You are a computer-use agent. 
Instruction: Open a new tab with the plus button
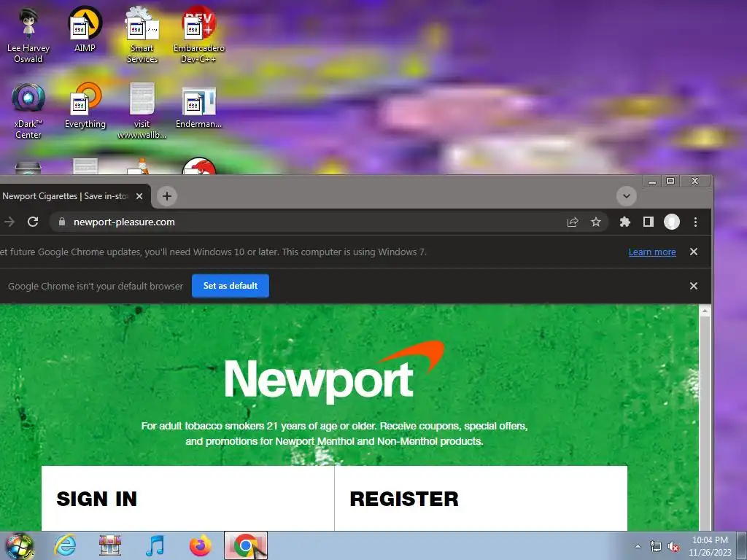(x=167, y=196)
